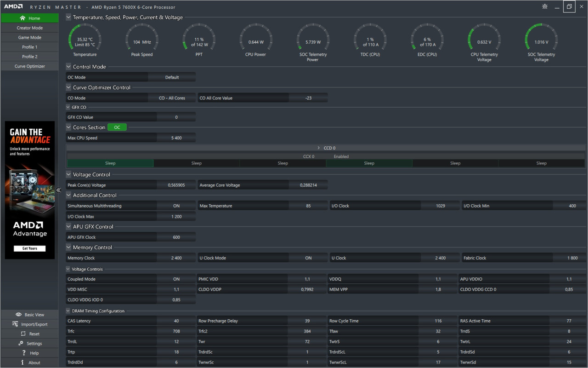
Task: Click the AMD logo in title bar
Action: pyautogui.click(x=13, y=7)
